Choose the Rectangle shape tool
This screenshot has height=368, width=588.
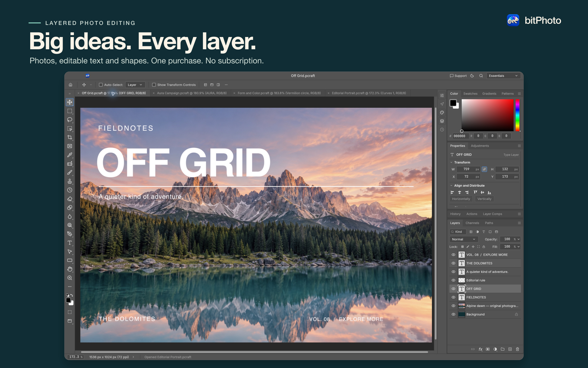[70, 260]
